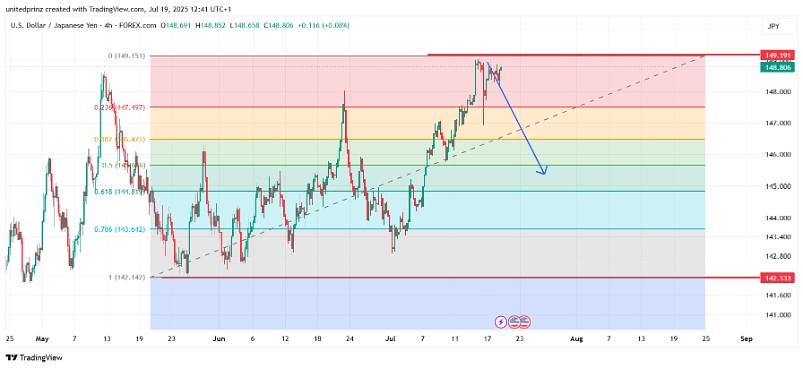Click the date 18 on time axis
This screenshot has width=803, height=368.
pyautogui.click(x=317, y=338)
